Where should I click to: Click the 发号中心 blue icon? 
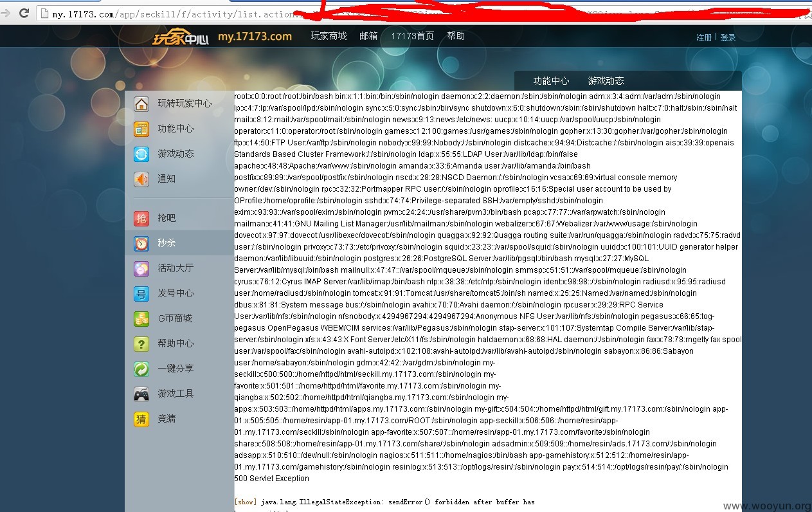click(x=141, y=293)
